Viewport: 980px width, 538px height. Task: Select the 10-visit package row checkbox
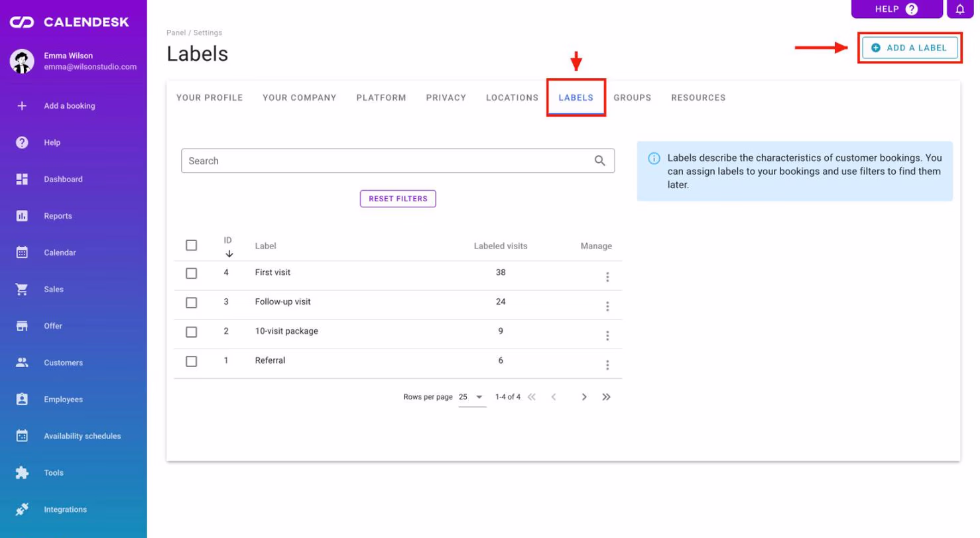pyautogui.click(x=192, y=331)
